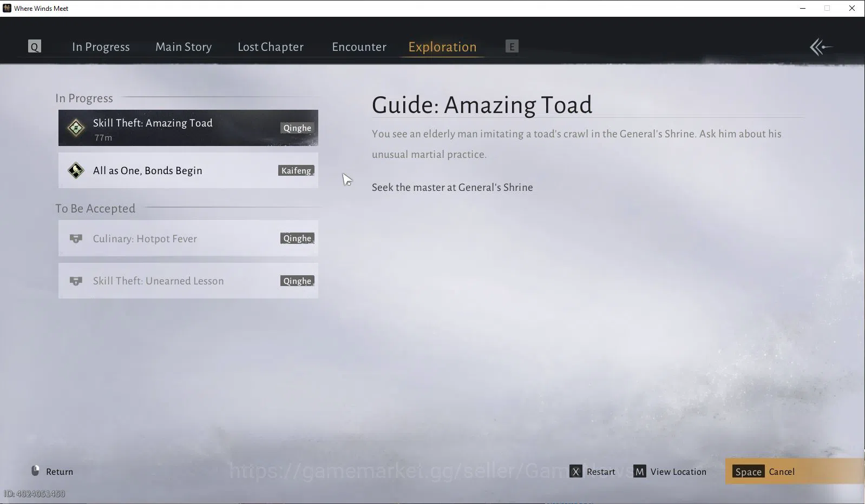
Task: Select the Culinary: Hotpot Fever quest
Action: click(188, 238)
